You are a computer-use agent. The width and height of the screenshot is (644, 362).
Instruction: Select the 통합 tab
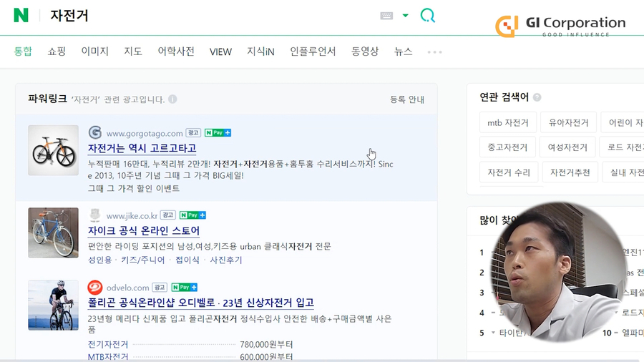point(23,52)
